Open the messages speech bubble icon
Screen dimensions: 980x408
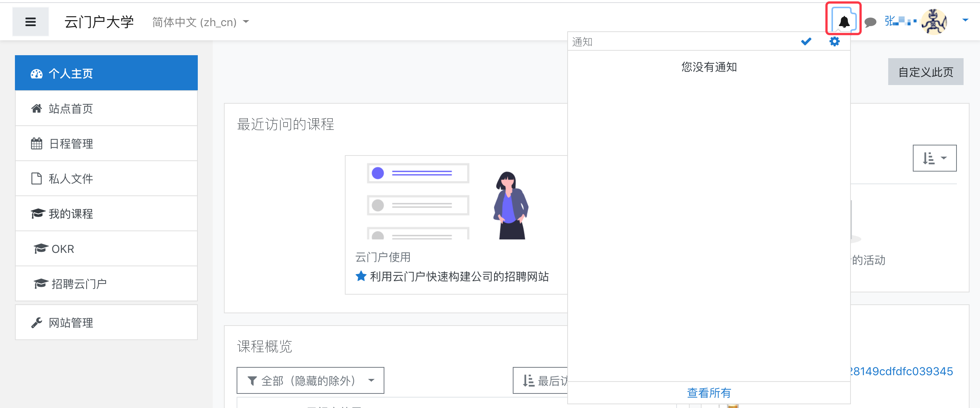pyautogui.click(x=870, y=22)
